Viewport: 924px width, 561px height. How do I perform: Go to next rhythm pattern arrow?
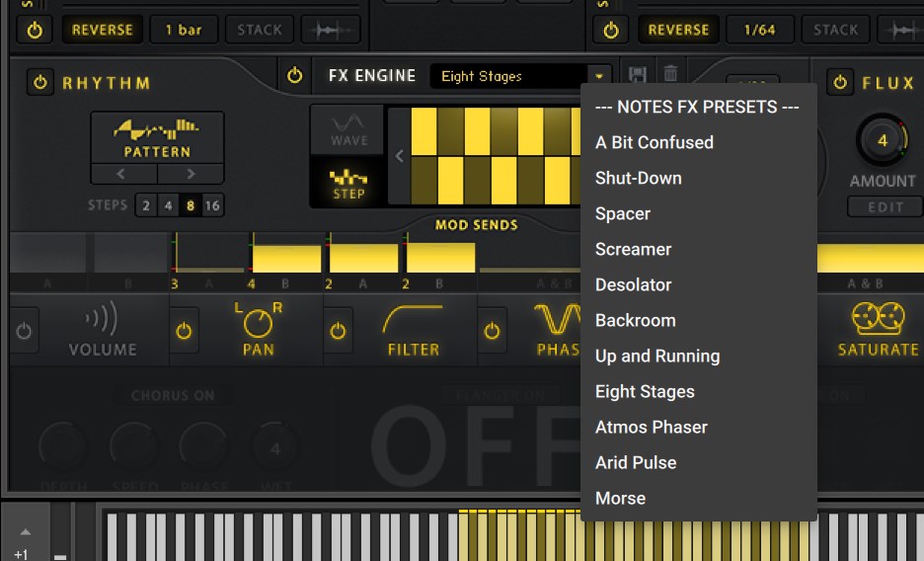191,174
